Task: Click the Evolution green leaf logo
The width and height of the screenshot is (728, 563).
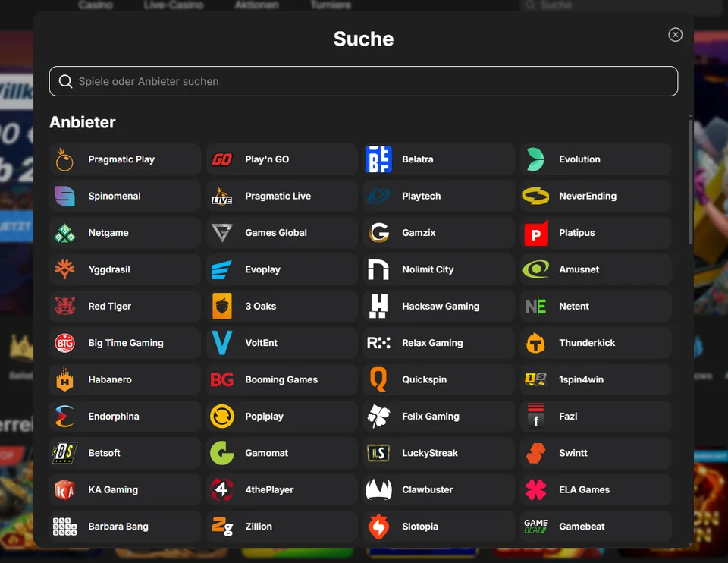Action: point(535,159)
